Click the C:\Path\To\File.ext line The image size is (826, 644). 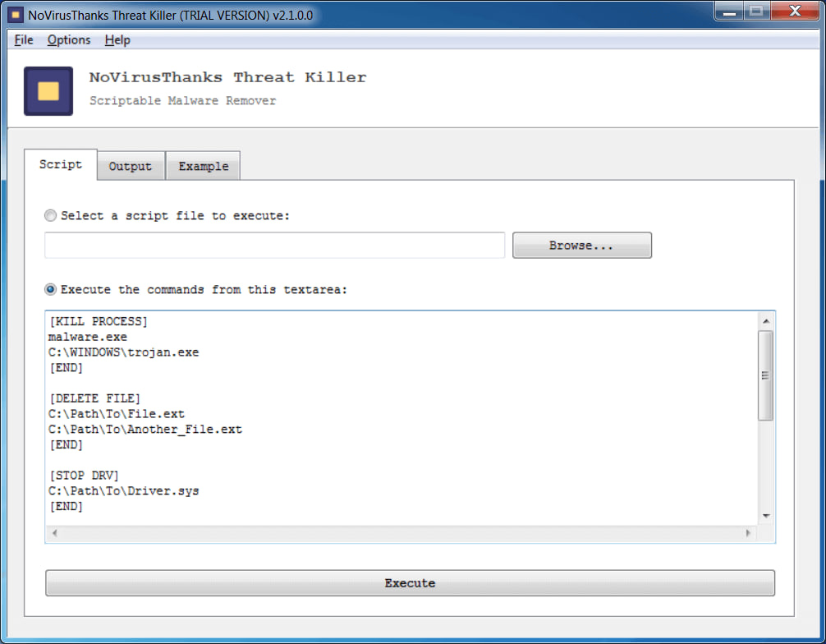coord(117,414)
